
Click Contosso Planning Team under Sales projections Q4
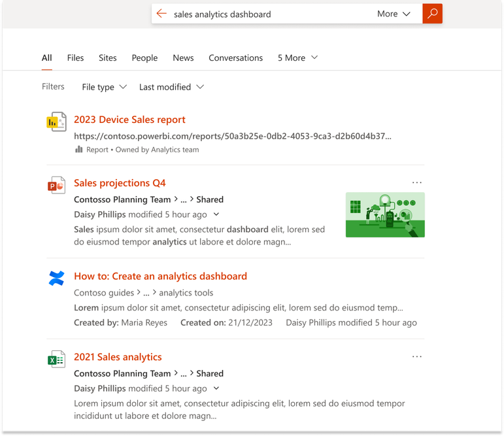click(x=122, y=199)
